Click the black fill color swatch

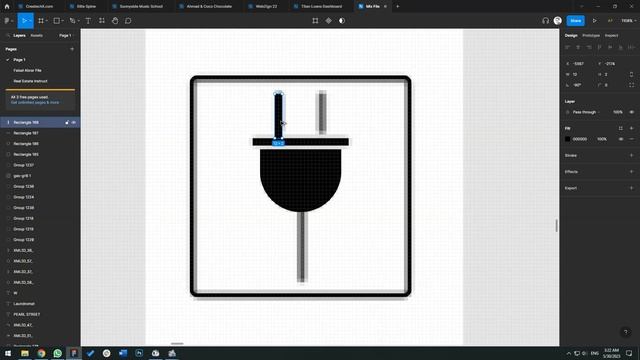coord(567,139)
